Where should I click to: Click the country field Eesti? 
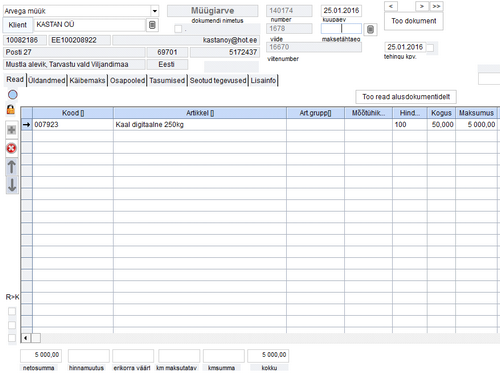point(168,64)
